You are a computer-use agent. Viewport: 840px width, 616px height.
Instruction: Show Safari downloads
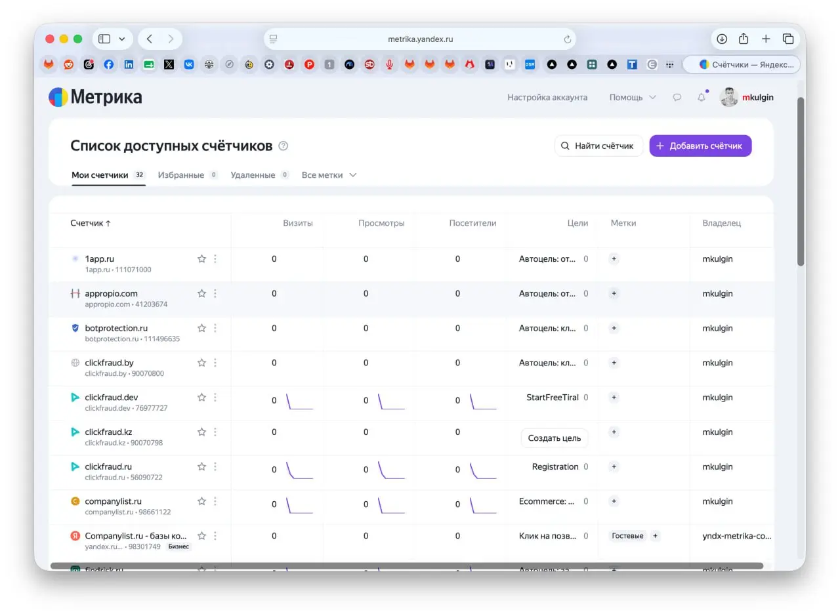click(722, 39)
